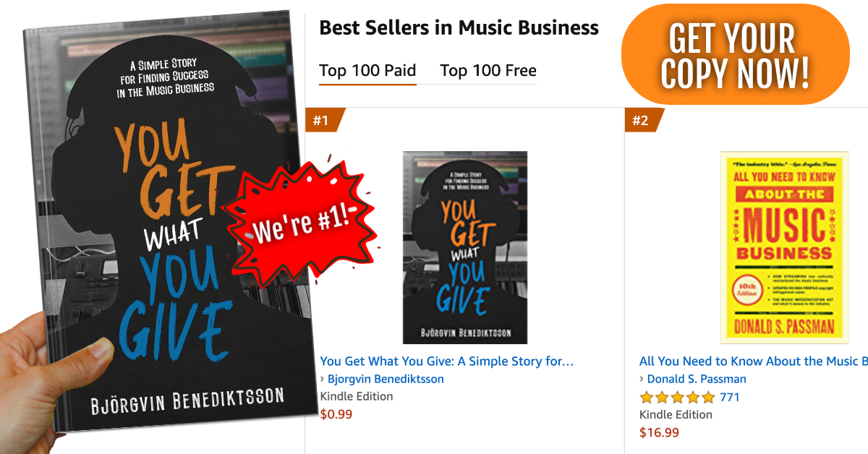The width and height of the screenshot is (868, 454).
Task: Click the Get Your Copy Now button
Action: [x=735, y=54]
